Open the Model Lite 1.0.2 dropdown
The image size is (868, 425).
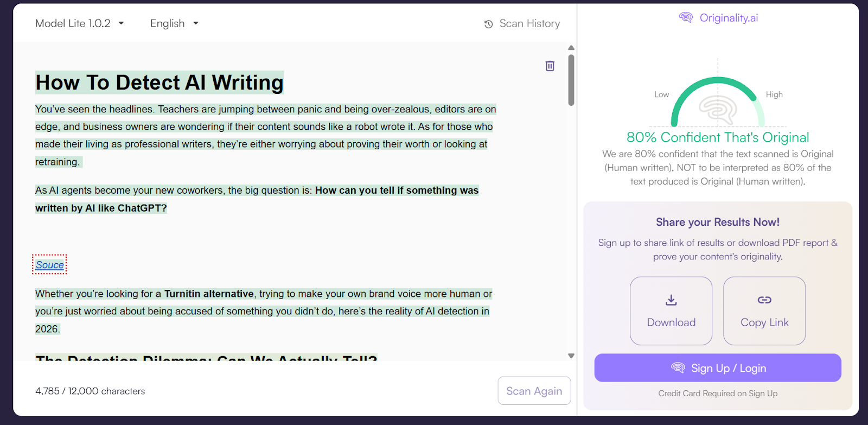pos(80,23)
